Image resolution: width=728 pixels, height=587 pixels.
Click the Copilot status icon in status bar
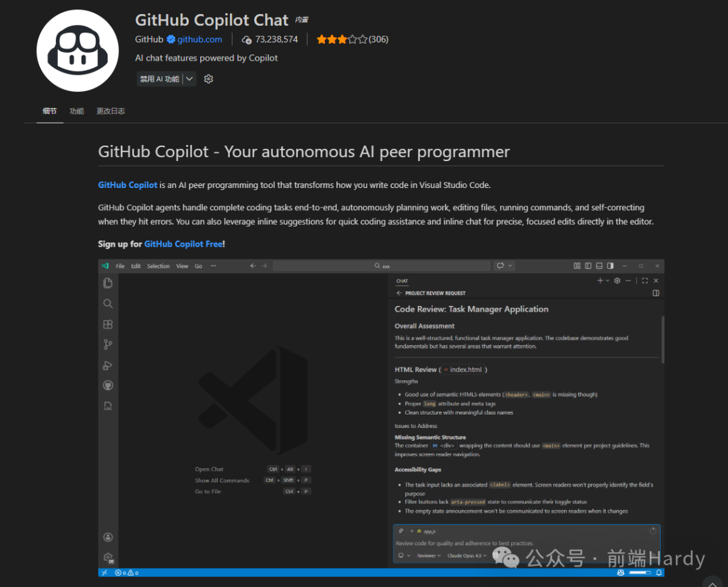point(621,573)
